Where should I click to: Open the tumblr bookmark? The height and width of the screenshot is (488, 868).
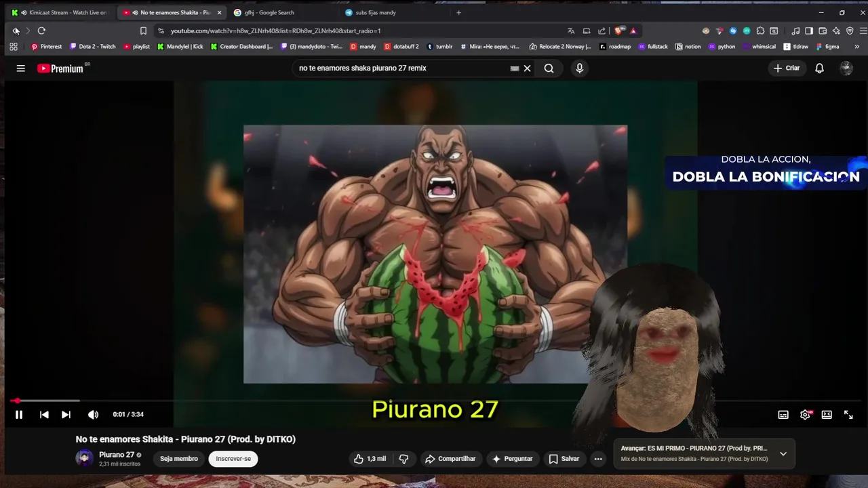click(439, 47)
